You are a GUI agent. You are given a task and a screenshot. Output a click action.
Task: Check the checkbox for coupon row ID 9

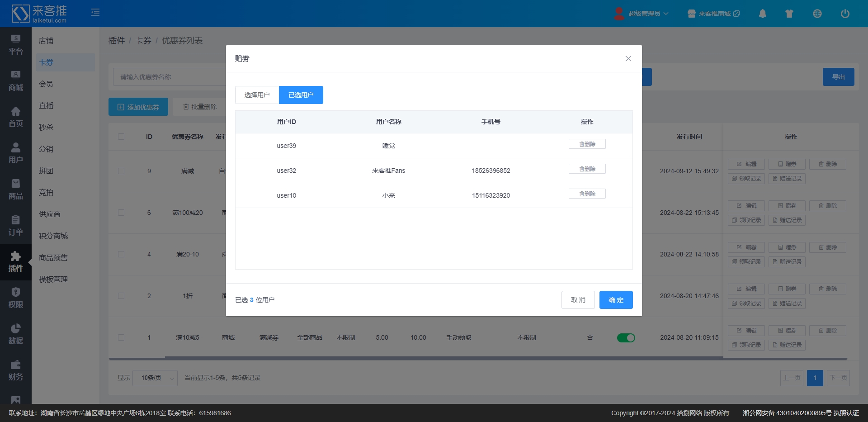121,171
